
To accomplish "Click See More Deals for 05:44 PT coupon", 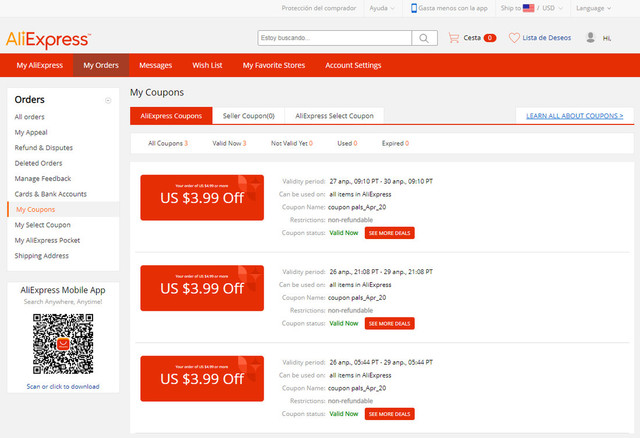I will point(389,414).
